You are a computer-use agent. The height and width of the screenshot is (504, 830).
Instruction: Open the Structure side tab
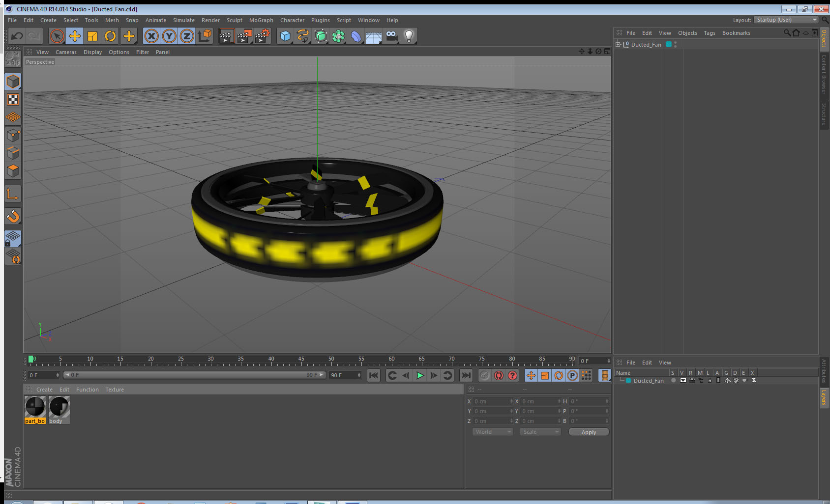(824, 114)
